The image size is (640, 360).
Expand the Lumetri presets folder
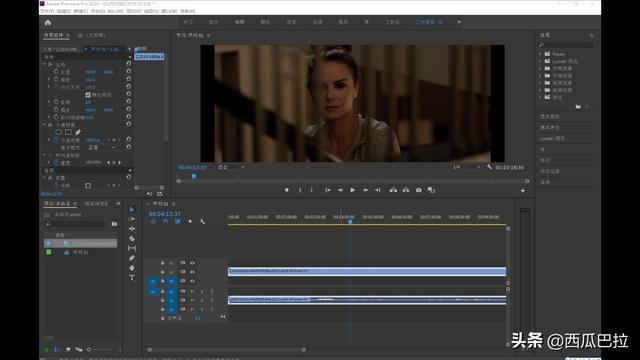pos(540,61)
